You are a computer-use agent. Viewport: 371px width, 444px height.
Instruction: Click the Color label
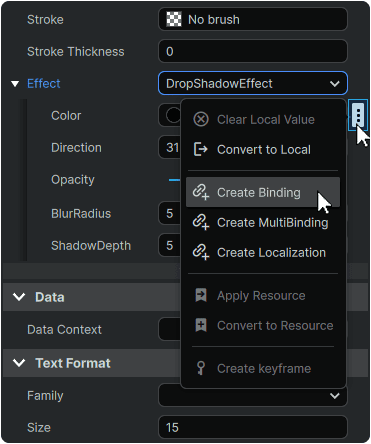(x=66, y=115)
